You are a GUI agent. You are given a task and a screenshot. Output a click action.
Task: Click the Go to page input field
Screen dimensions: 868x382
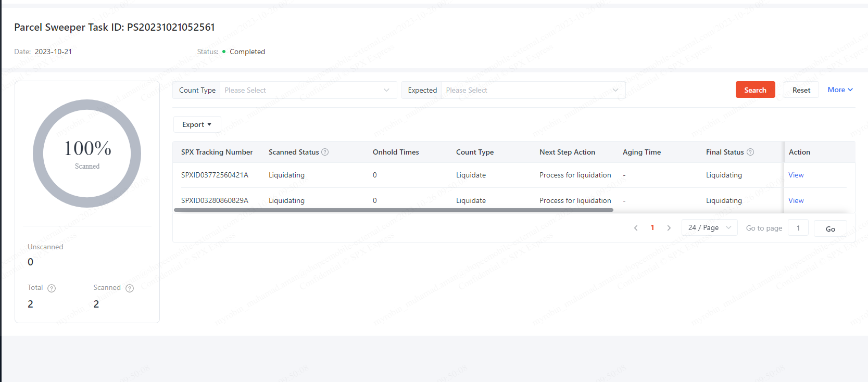coord(798,228)
